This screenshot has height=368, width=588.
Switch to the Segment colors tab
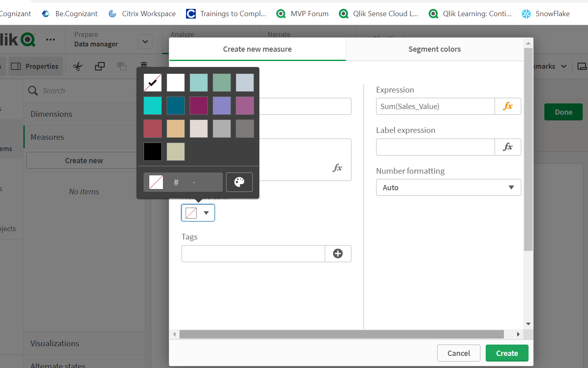pos(434,49)
